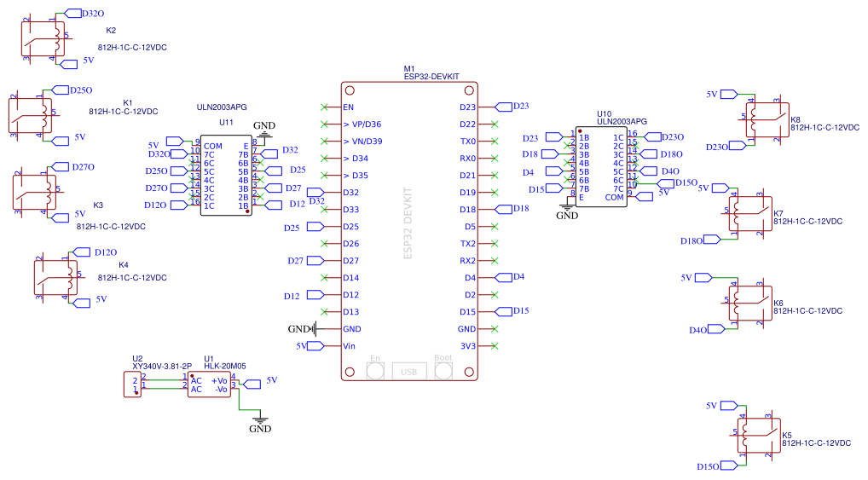Click the D23 net flag right of ESP32

[503, 107]
